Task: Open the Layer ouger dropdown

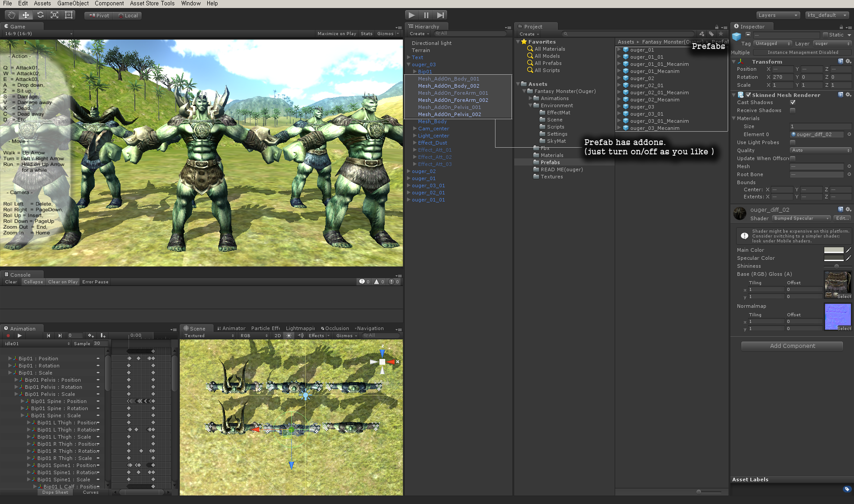Action: [x=832, y=44]
